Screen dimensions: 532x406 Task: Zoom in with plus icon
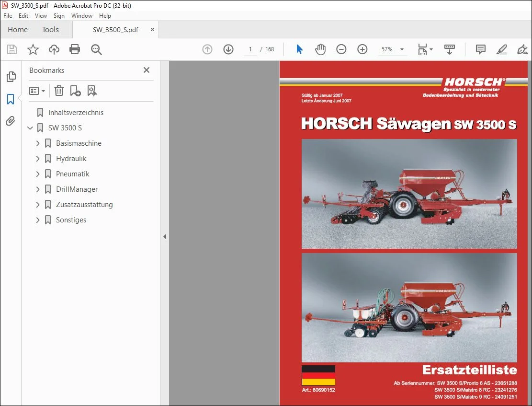pos(362,49)
